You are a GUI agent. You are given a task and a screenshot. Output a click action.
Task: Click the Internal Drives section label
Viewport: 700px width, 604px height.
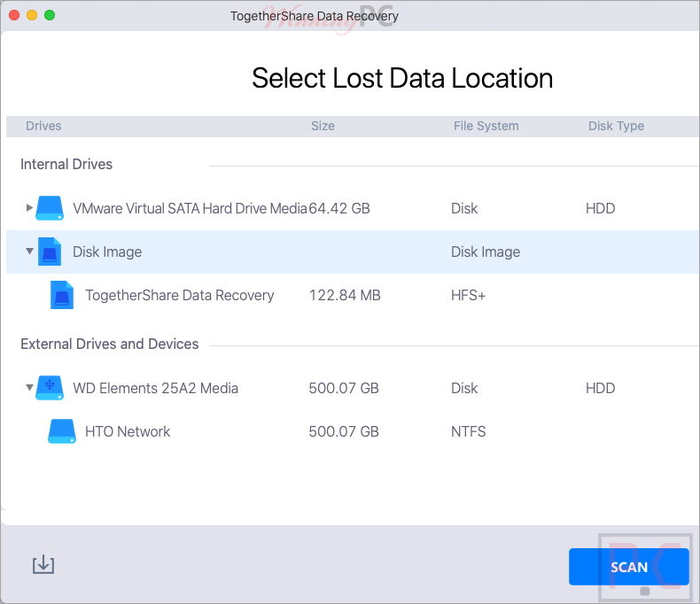click(66, 164)
